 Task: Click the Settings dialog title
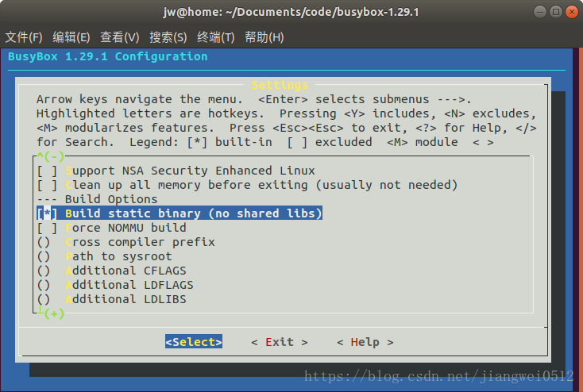(280, 85)
